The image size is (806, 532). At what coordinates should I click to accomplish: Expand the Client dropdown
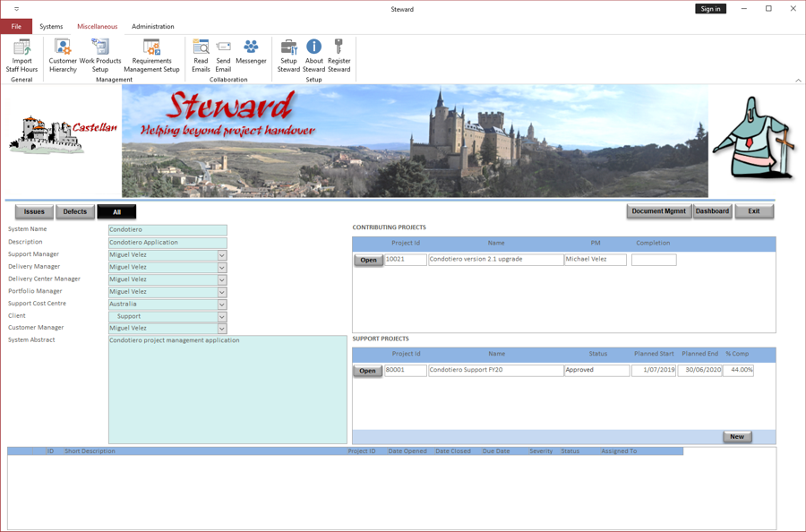tap(221, 317)
